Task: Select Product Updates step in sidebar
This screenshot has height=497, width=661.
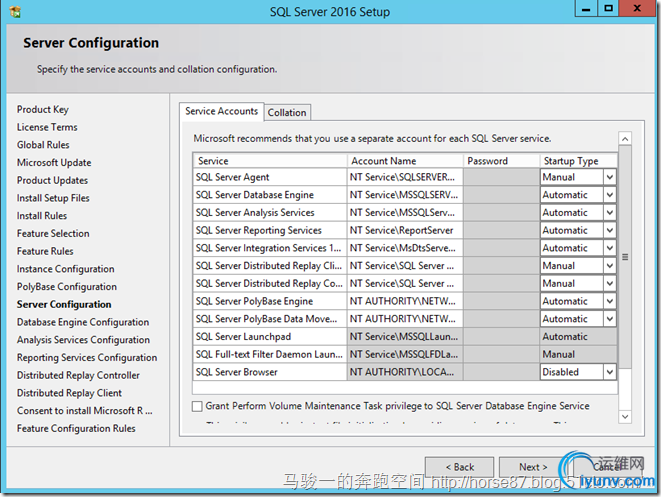Action: [52, 180]
